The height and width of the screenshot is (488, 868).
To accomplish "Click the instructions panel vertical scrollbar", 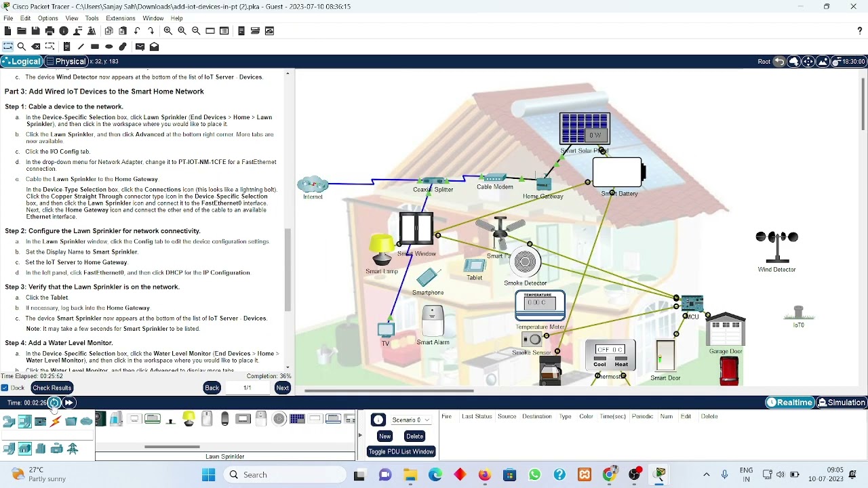I will [x=288, y=270].
